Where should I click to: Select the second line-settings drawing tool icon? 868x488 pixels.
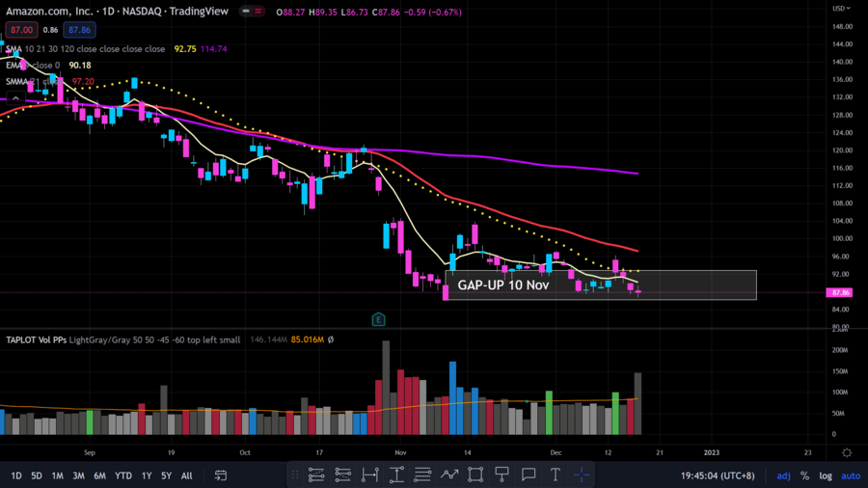(x=342, y=474)
